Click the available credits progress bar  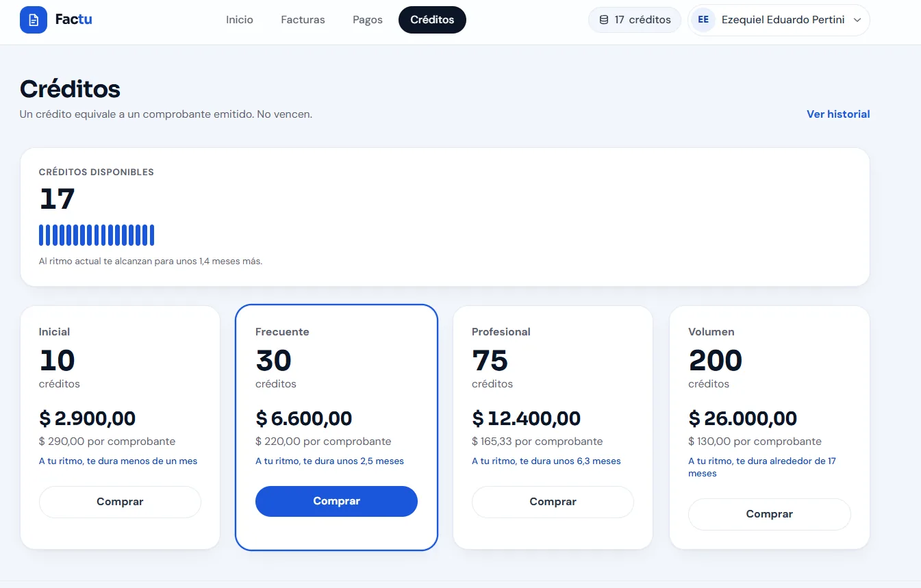coord(97,235)
